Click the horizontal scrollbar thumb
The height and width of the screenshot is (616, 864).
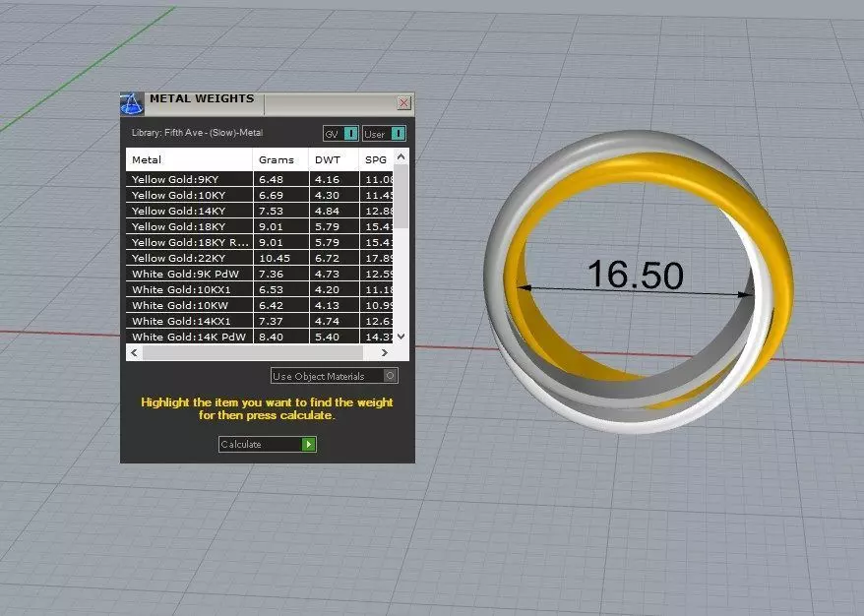click(253, 352)
